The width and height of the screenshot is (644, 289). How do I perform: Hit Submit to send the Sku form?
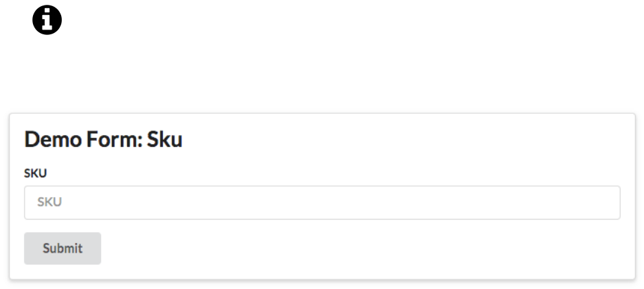63,248
